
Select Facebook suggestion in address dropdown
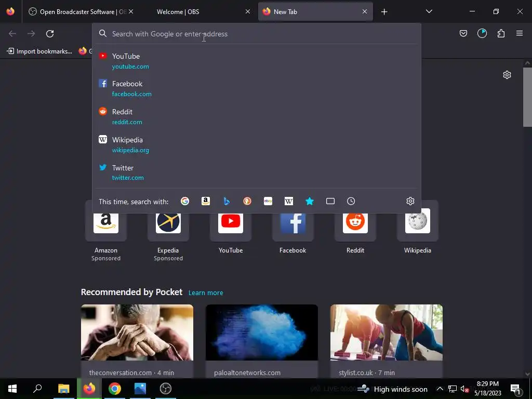click(x=256, y=89)
